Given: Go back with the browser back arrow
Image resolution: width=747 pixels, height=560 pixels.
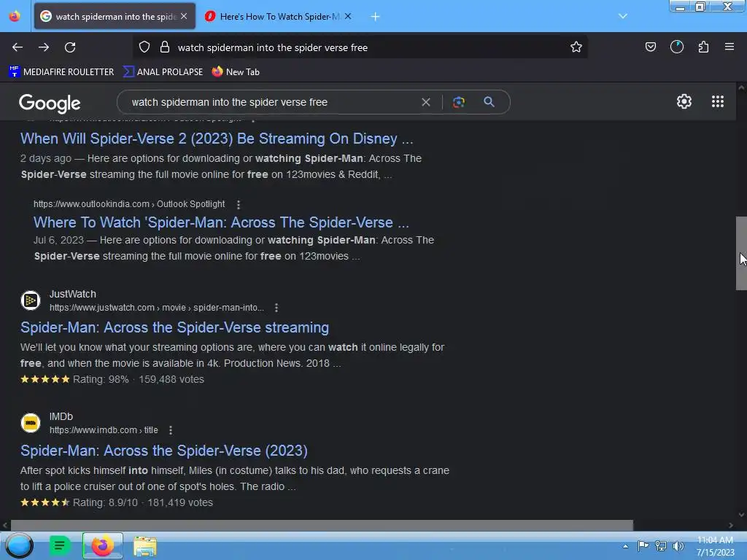Looking at the screenshot, I should click(18, 47).
